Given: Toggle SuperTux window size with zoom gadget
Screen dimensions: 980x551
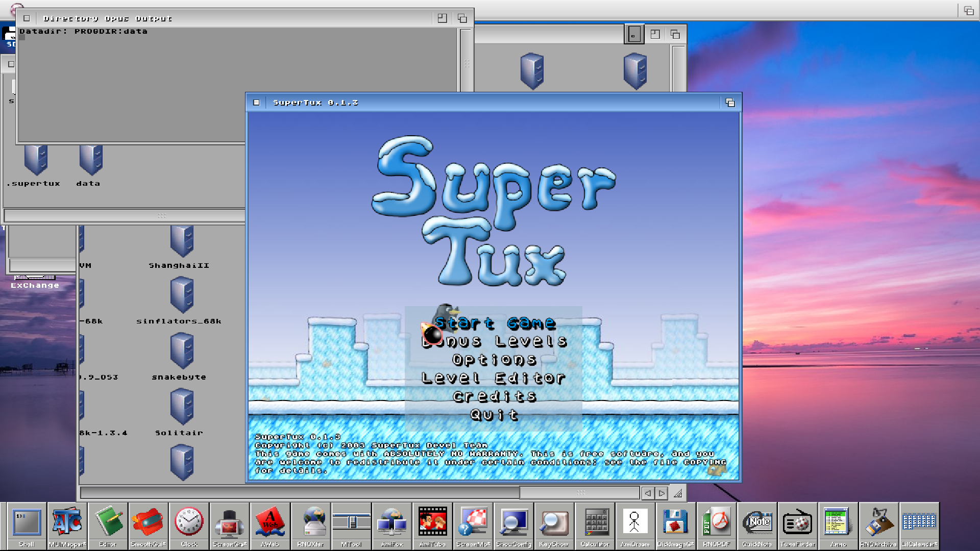Looking at the screenshot, I should point(730,102).
